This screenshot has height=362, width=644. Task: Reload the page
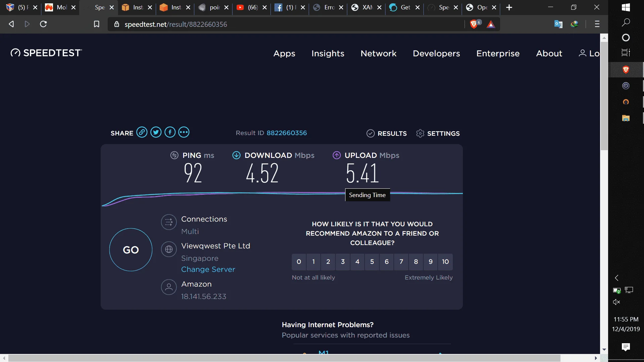pos(43,24)
